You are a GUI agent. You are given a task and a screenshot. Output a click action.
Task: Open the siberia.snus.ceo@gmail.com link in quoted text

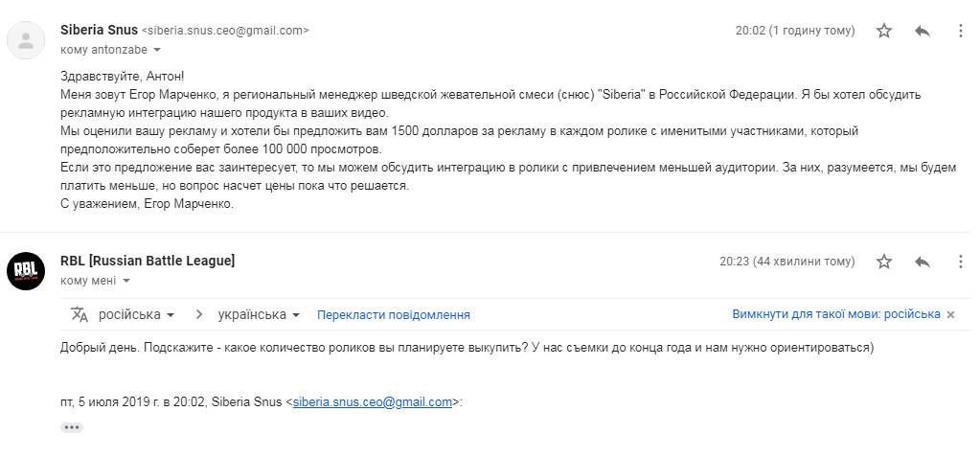[372, 402]
